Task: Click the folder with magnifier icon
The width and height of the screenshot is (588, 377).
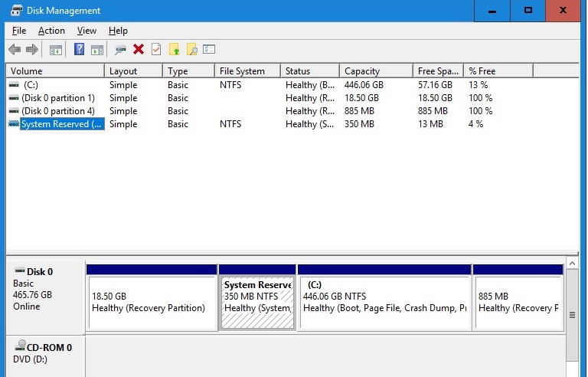Action: [192, 49]
